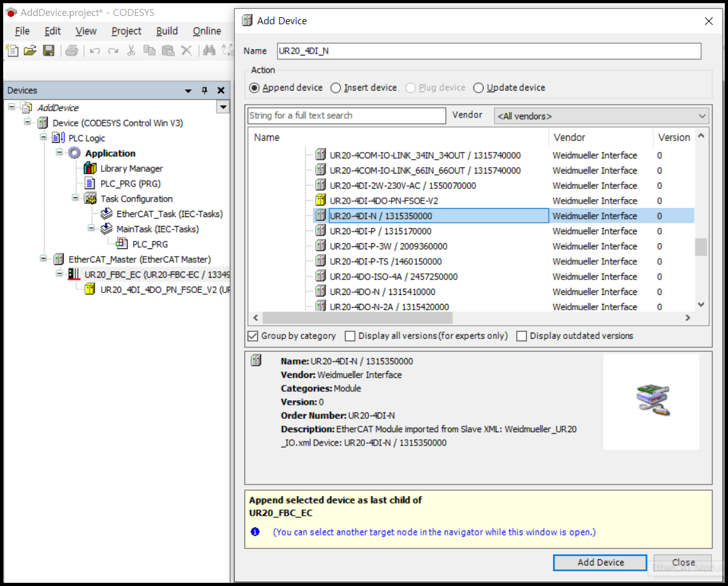
Task: Click the Print toolbar icon
Action: 71,50
